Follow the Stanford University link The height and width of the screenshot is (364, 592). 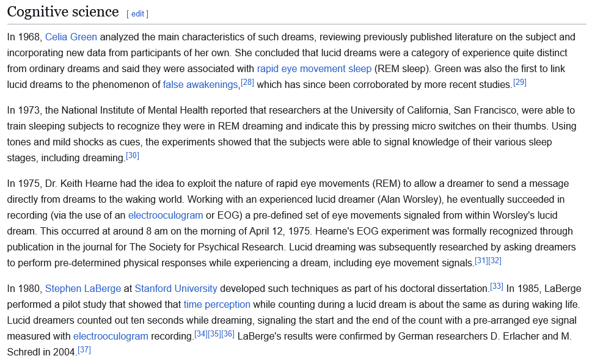coord(176,288)
